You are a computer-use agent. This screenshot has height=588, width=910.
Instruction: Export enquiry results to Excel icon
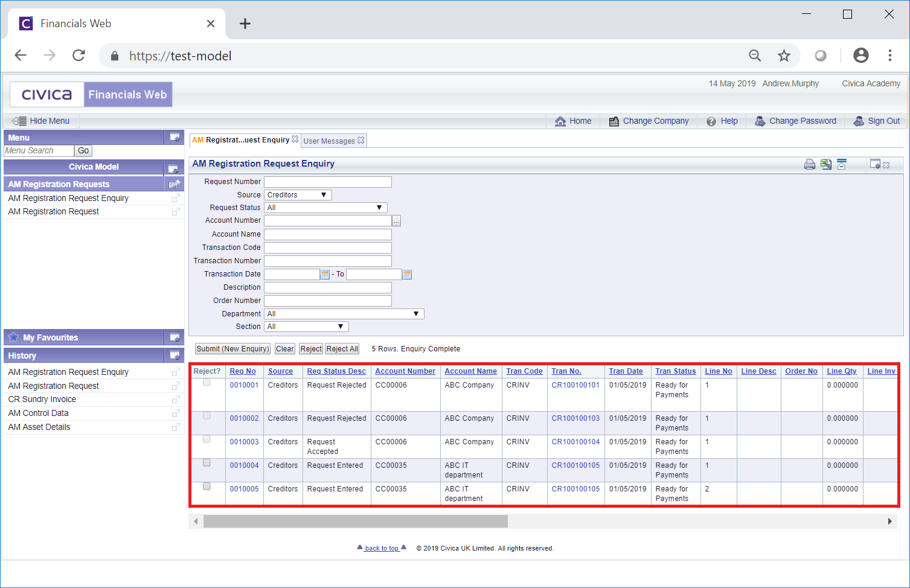[825, 164]
